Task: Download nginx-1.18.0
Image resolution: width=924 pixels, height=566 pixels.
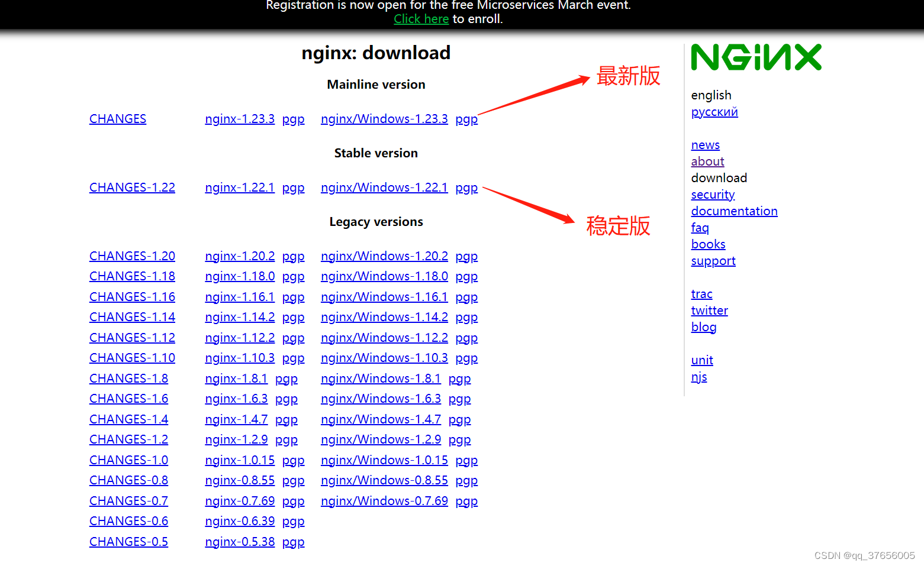Action: (240, 276)
